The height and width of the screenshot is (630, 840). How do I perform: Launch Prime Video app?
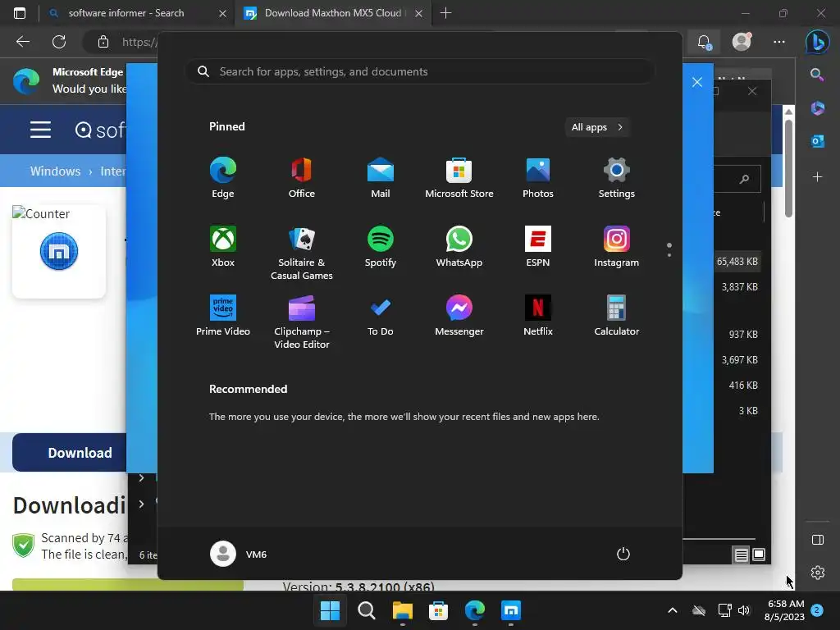click(x=223, y=316)
